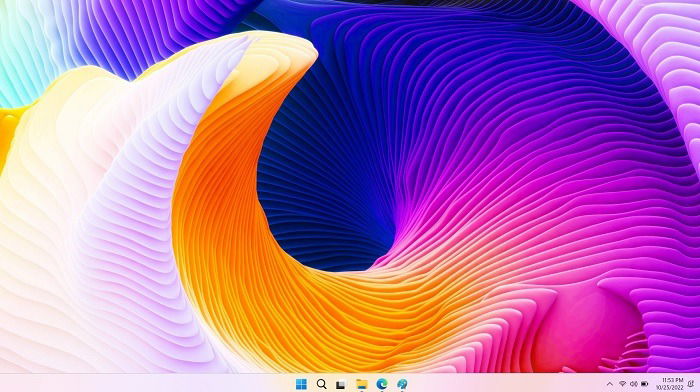Open the globe app next to Edge
This screenshot has width=700, height=392.
(402, 384)
